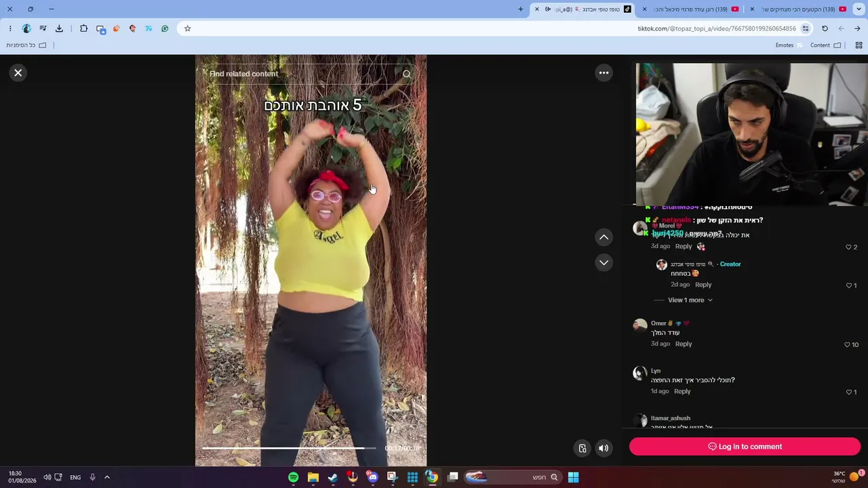Open the Content bookmarks folder
The height and width of the screenshot is (488, 868).
826,45
